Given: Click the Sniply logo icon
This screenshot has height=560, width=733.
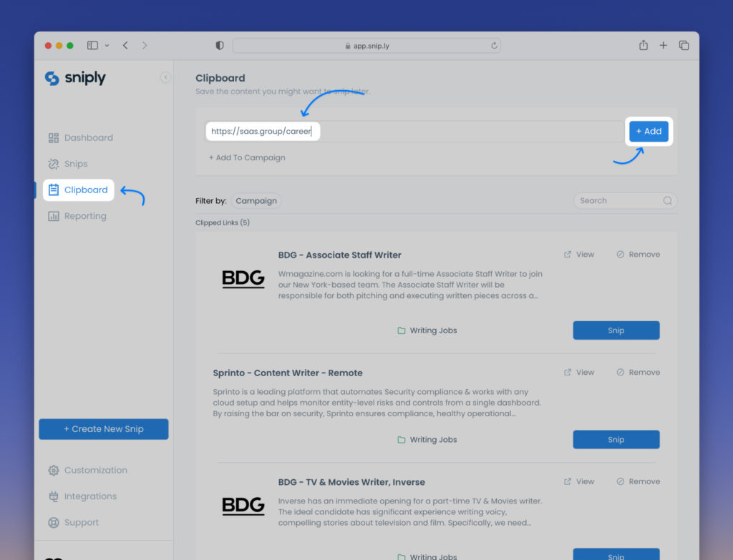Looking at the screenshot, I should 52,78.
